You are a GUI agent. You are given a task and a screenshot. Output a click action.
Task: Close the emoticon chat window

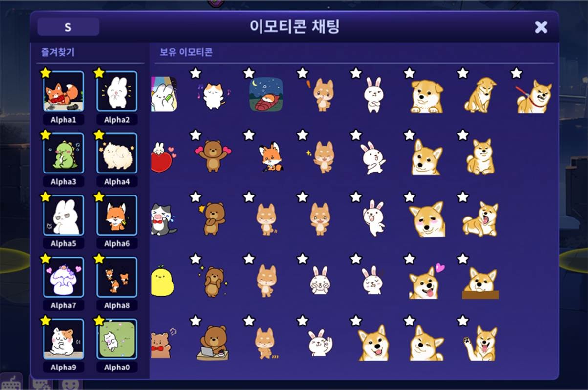541,27
